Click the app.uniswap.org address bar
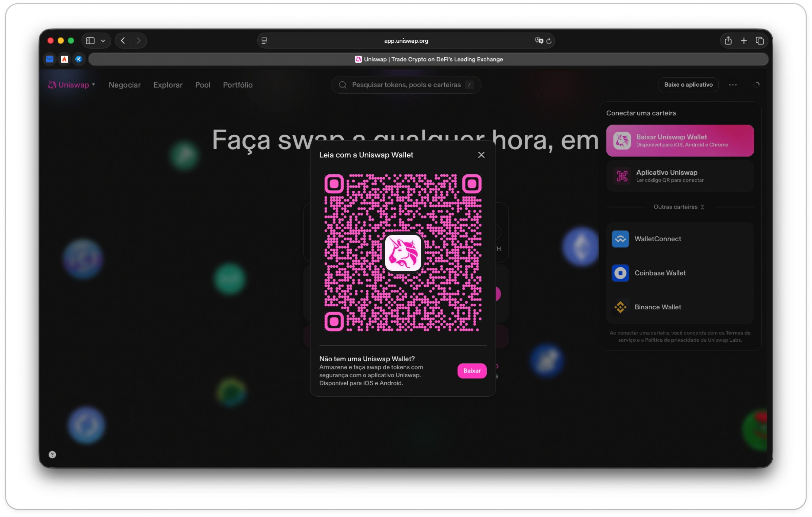Image resolution: width=812 pixels, height=517 pixels. [406, 41]
